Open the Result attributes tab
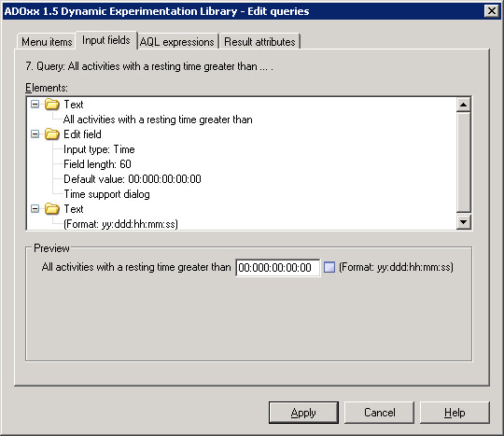This screenshot has height=436, width=504. pyautogui.click(x=259, y=42)
